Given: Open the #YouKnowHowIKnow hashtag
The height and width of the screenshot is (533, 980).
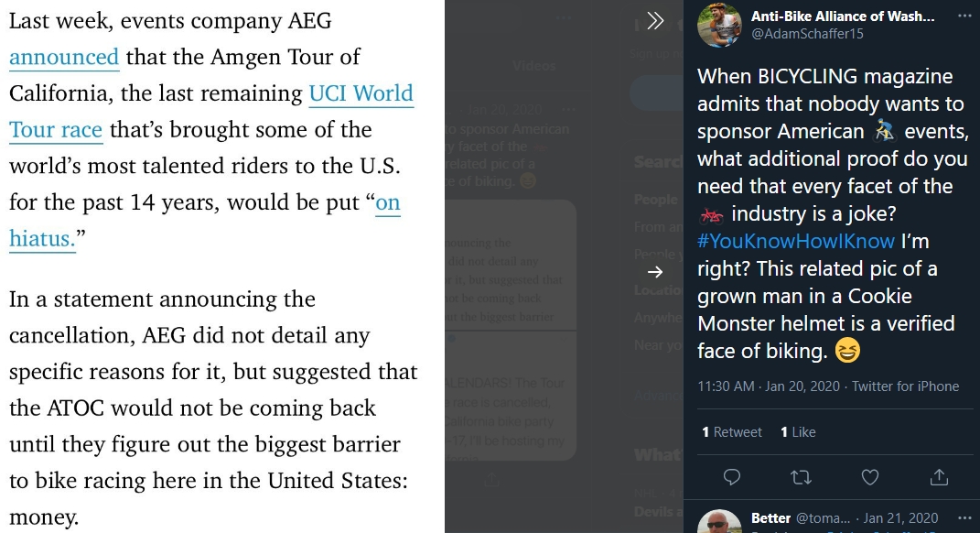Looking at the screenshot, I should tap(796, 241).
